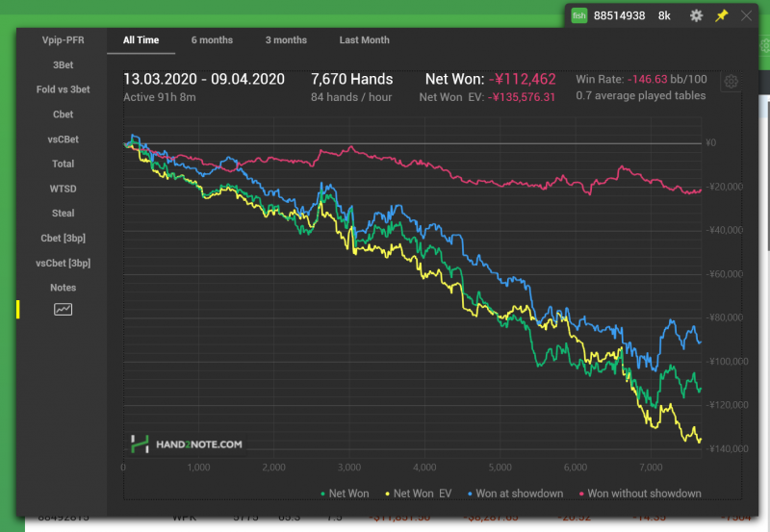770x532 pixels.
Task: Open the Fold vs 3bet section
Action: pyautogui.click(x=63, y=89)
